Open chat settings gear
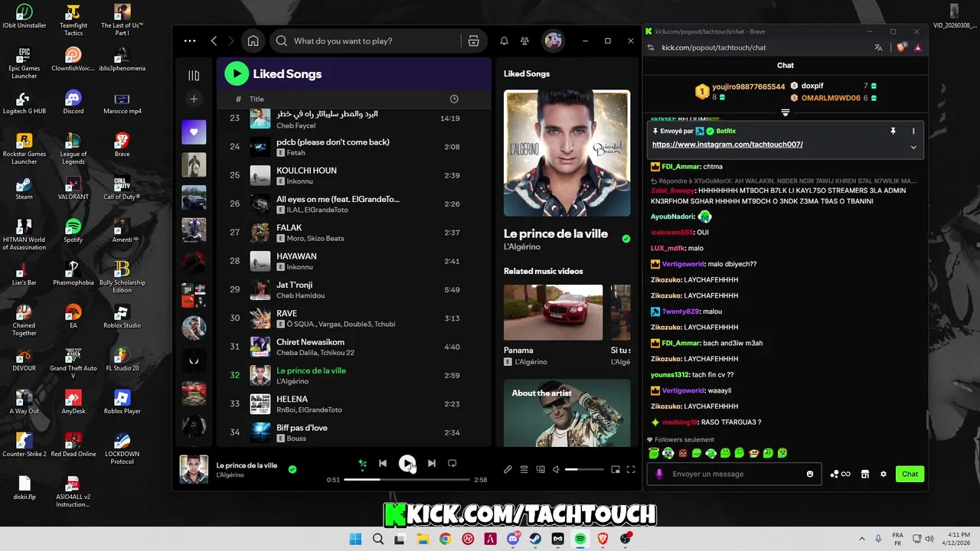This screenshot has height=551, width=980. click(x=883, y=474)
